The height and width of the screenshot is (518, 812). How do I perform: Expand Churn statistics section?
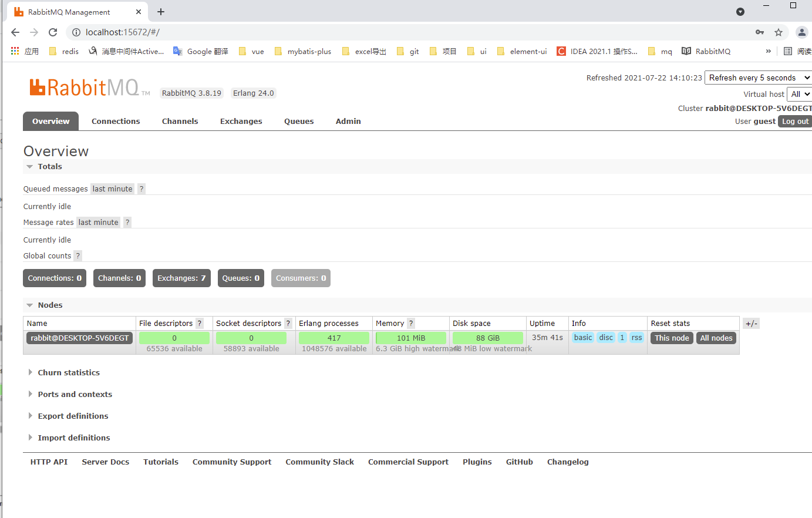click(x=64, y=372)
